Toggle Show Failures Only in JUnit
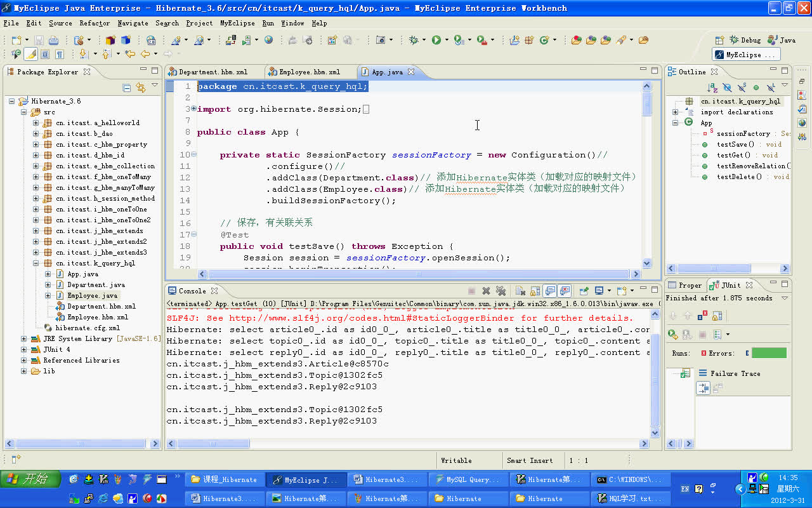Viewport: 812px width, 508px height. pos(702,315)
